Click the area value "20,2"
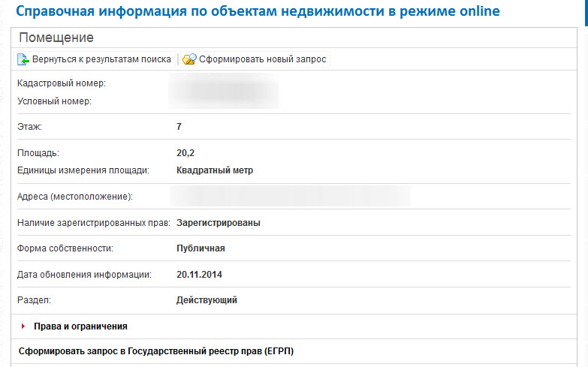588x367 pixels. pyautogui.click(x=185, y=153)
